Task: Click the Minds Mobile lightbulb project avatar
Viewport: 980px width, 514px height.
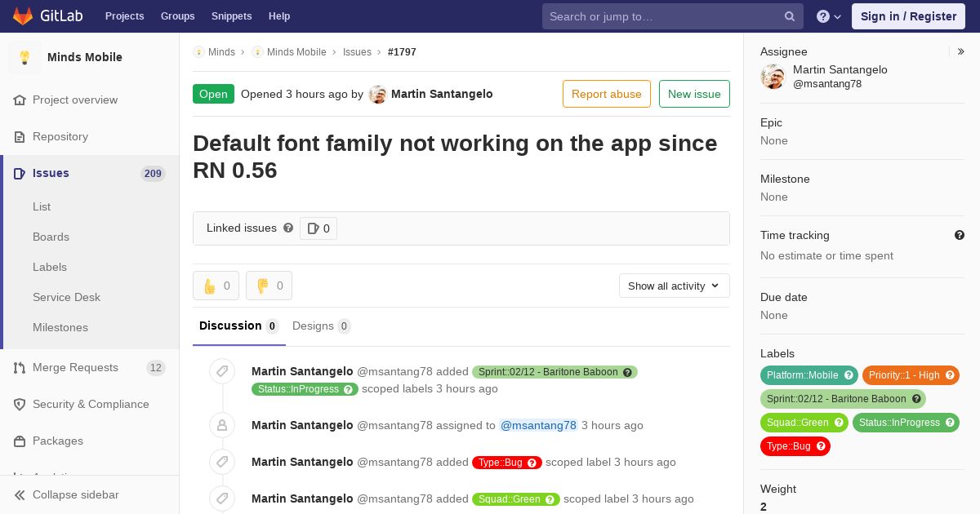Action: coord(24,57)
